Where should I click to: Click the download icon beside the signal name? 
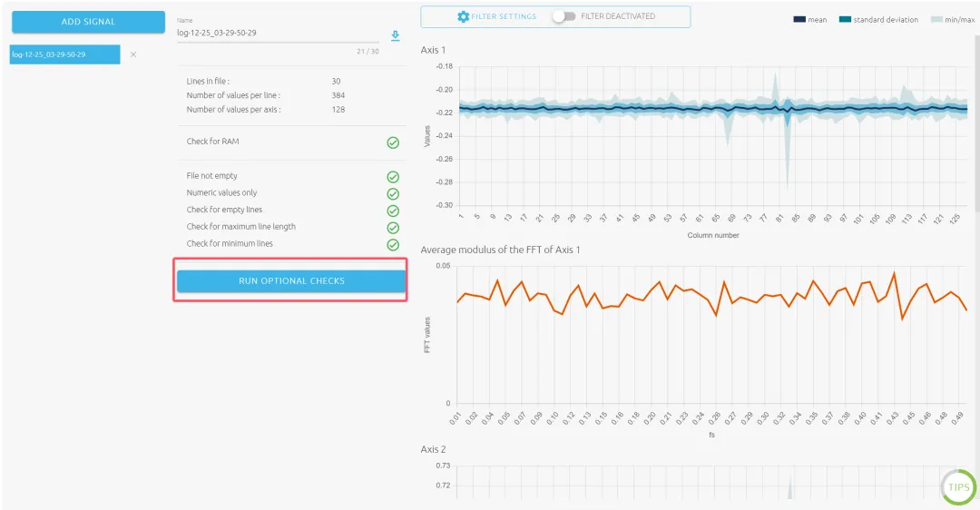[x=395, y=35]
